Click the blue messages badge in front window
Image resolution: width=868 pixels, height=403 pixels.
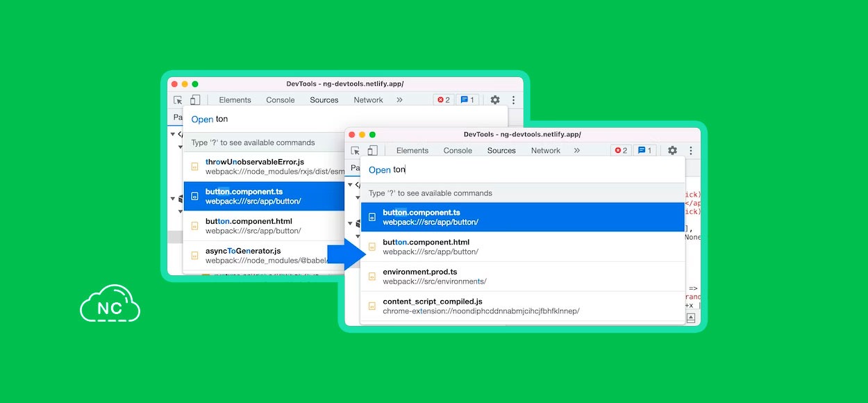coord(645,151)
